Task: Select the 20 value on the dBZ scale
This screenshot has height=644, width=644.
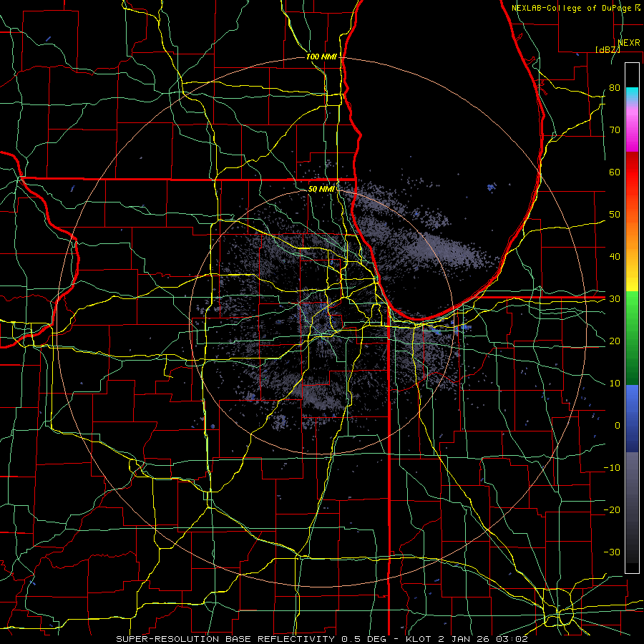Action: pyautogui.click(x=615, y=341)
